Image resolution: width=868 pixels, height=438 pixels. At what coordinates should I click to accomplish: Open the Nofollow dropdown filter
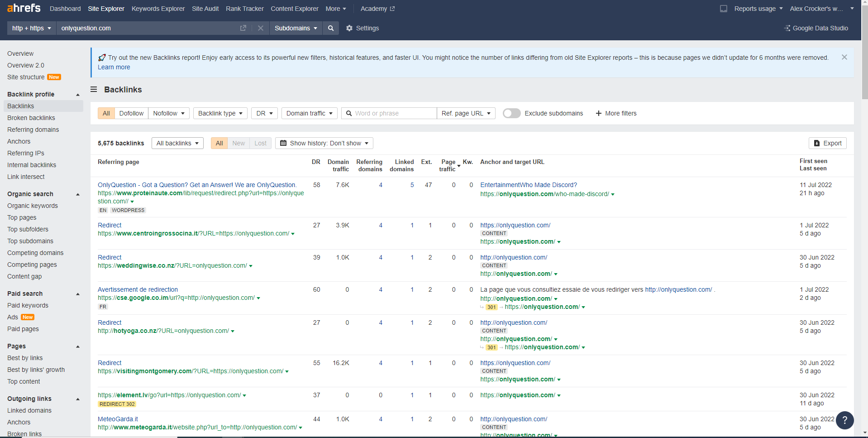pos(169,113)
